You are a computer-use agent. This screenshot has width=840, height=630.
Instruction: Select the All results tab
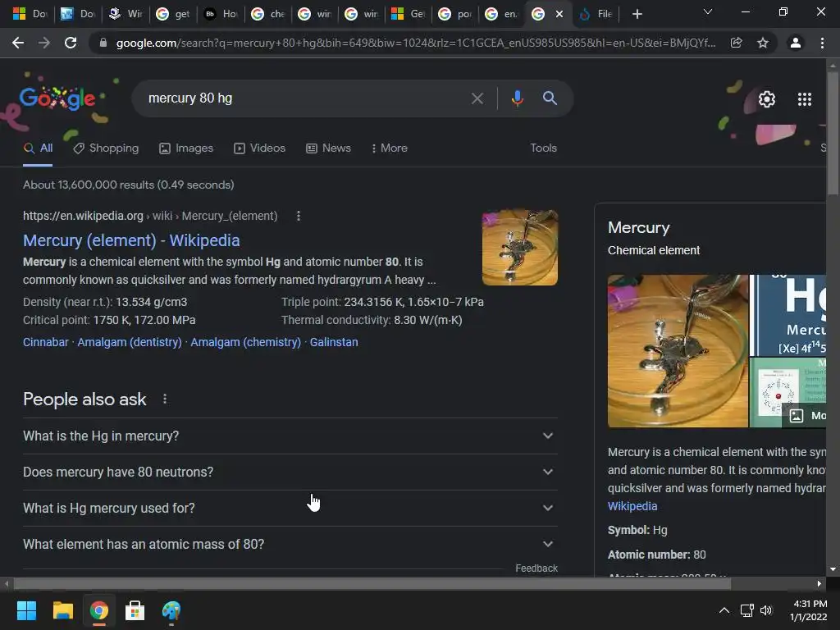click(38, 148)
